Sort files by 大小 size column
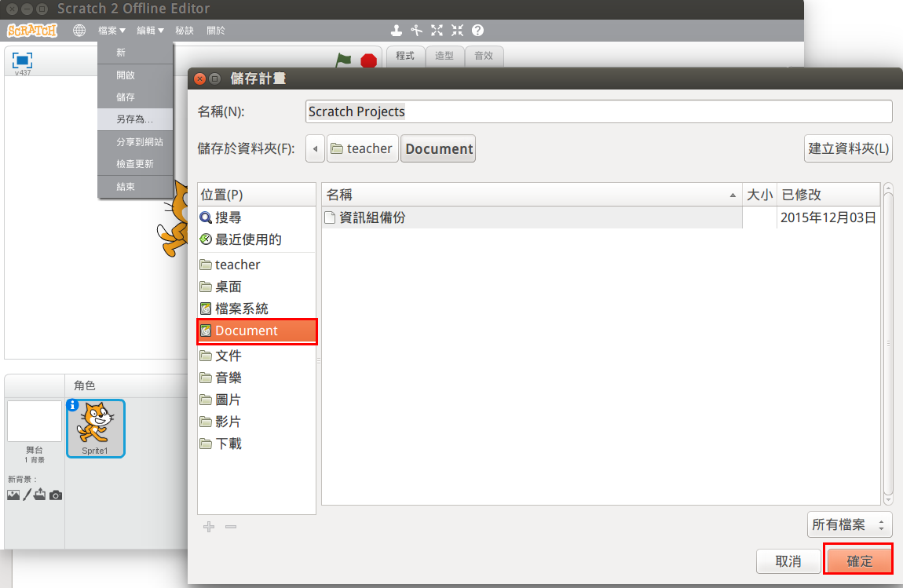This screenshot has width=903, height=588. 759,195
